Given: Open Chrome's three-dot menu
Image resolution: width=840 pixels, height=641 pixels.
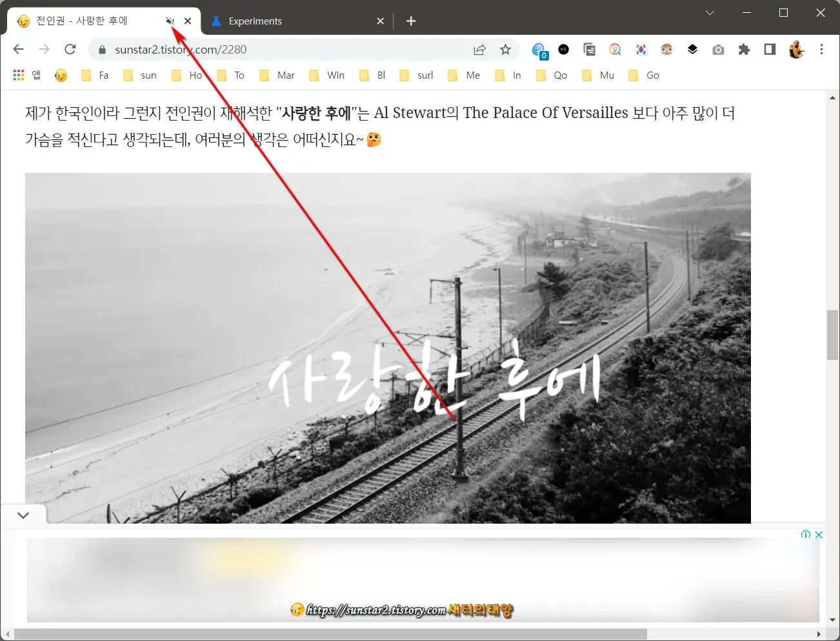Looking at the screenshot, I should click(x=821, y=50).
